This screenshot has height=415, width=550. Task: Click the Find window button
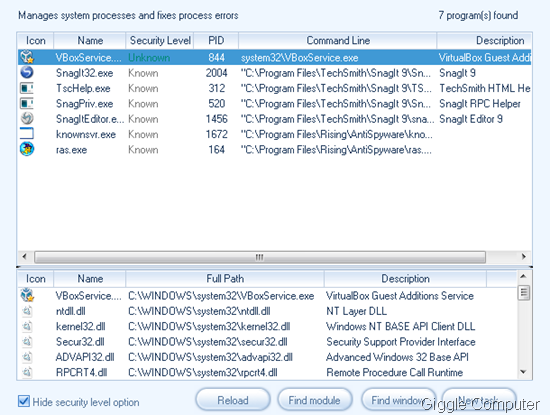coord(398,400)
